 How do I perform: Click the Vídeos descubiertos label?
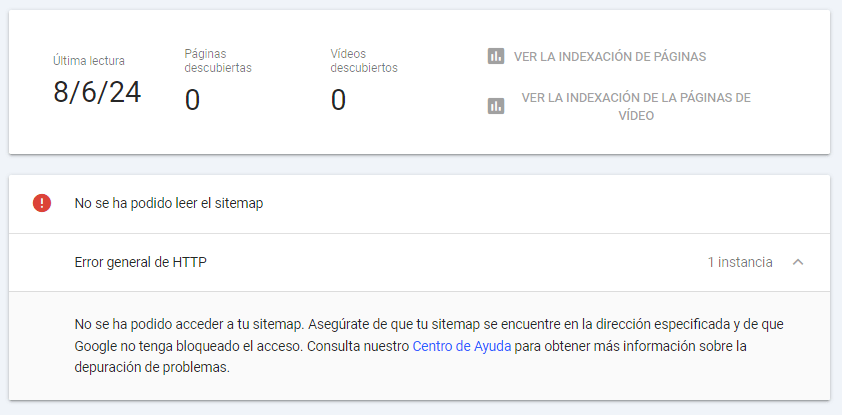point(364,61)
